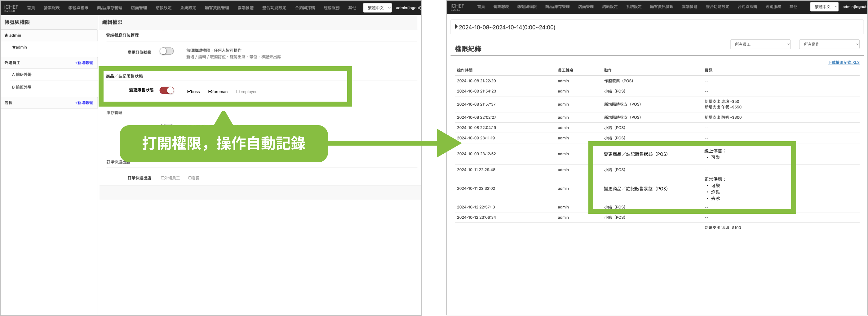Viewport: 868px width, 316px height.
Task: Check the employee checkbox
Action: (238, 92)
